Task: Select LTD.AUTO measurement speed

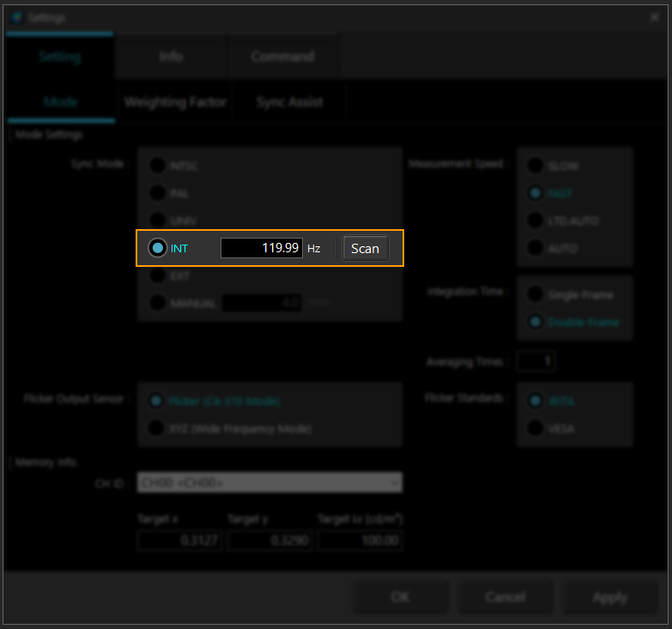Action: pos(536,221)
